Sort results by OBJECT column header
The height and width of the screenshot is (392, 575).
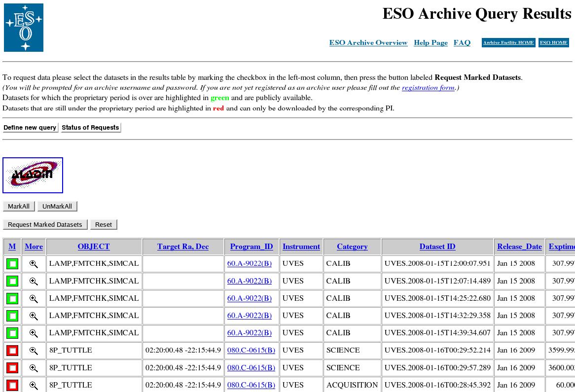point(94,247)
